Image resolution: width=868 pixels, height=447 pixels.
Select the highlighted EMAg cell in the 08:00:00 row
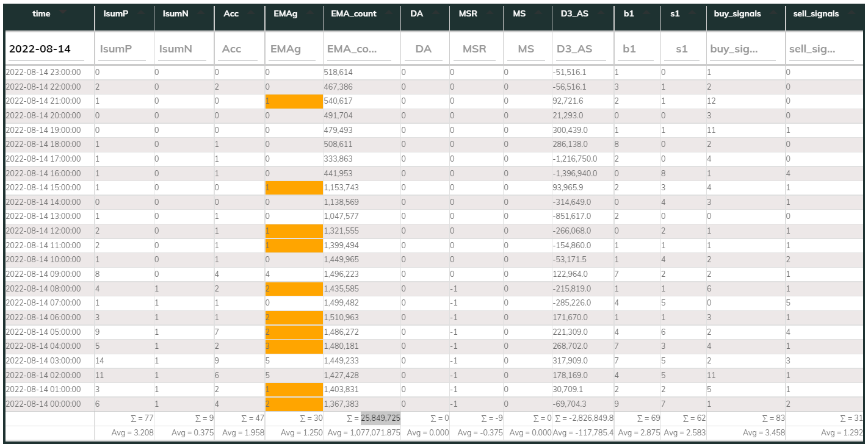(294, 288)
